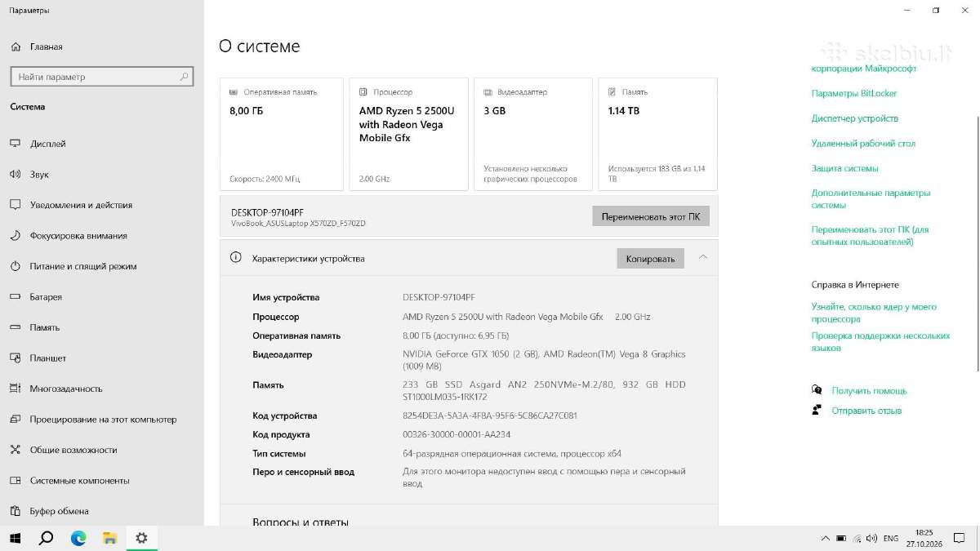The height and width of the screenshot is (551, 980).
Task: Open Питание и спящий режим icon
Action: tap(15, 266)
